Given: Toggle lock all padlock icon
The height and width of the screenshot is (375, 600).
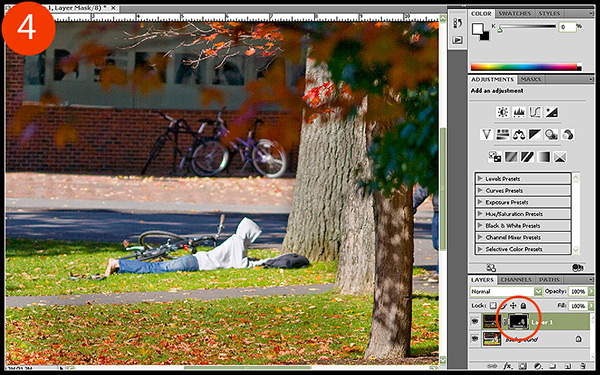Looking at the screenshot, I should (x=523, y=306).
